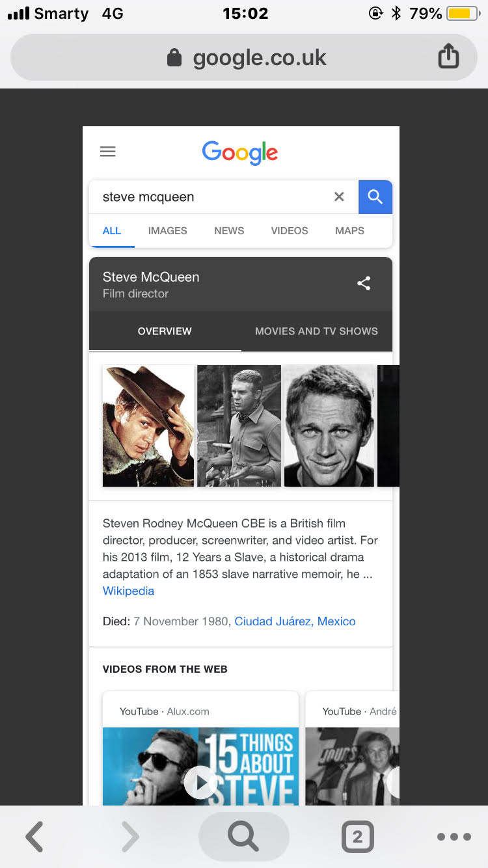
Task: Tap the browser share icon in address bar
Action: [448, 57]
